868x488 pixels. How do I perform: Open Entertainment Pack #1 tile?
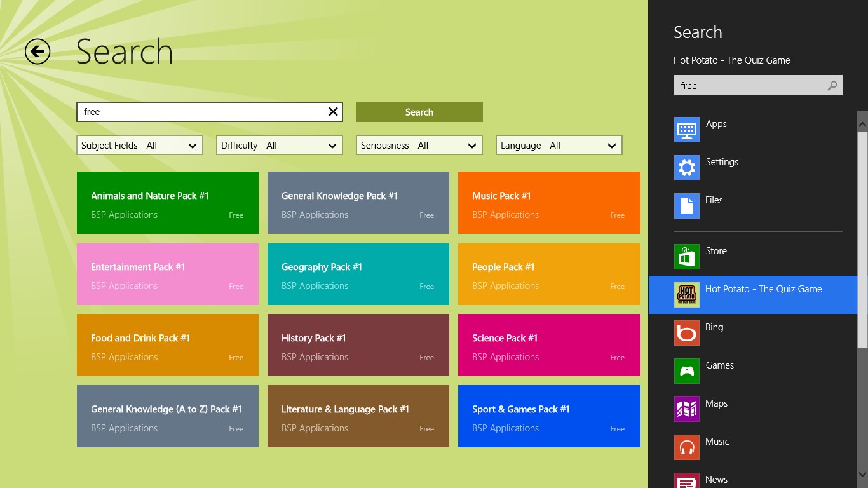click(x=168, y=274)
